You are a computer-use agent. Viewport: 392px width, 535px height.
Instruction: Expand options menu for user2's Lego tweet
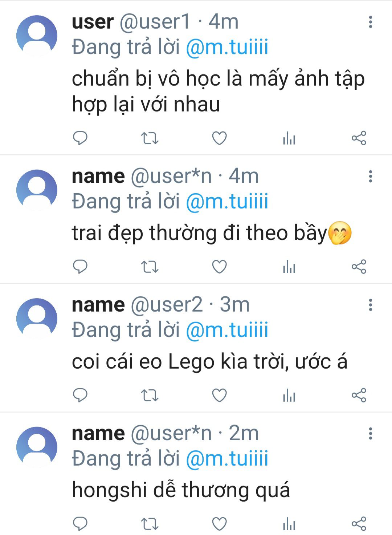click(370, 305)
